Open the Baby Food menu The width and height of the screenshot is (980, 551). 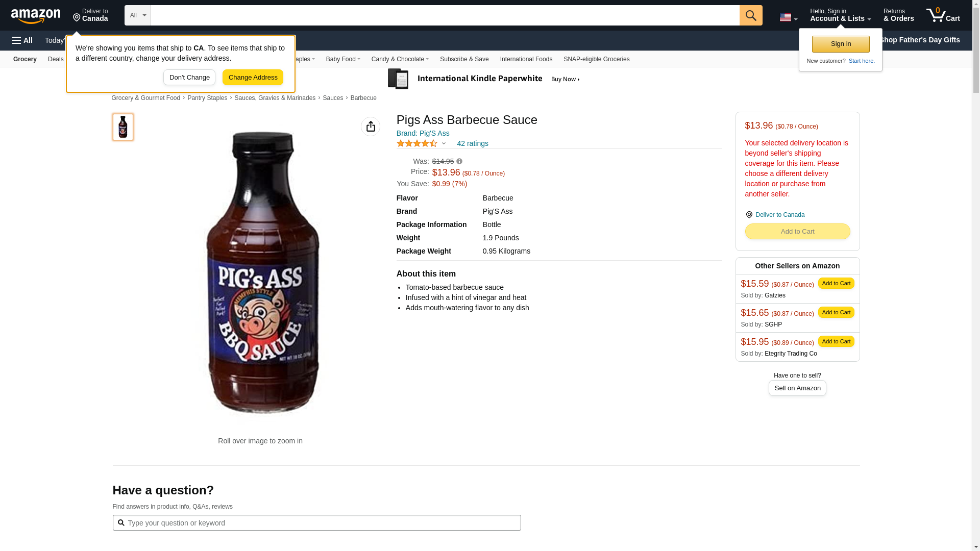point(343,59)
